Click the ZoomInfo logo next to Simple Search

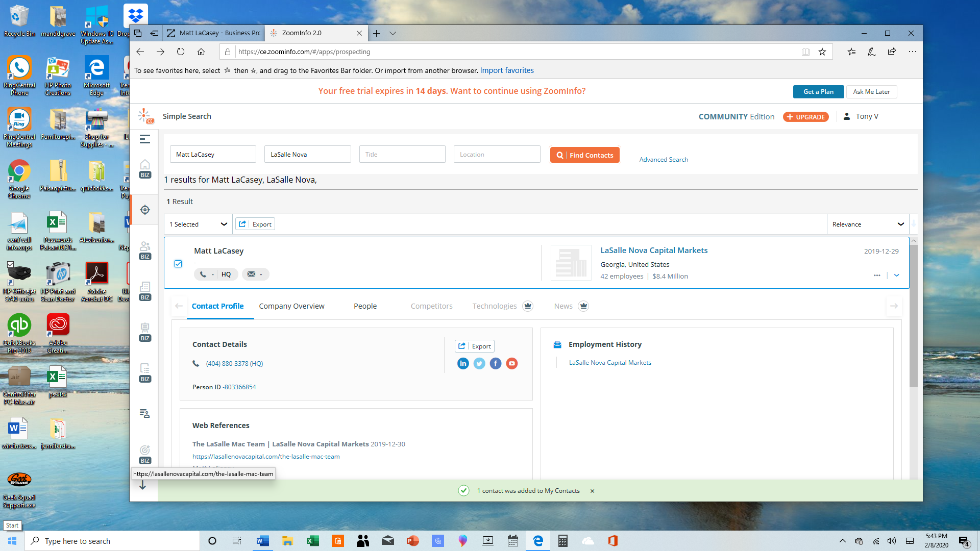(x=145, y=116)
